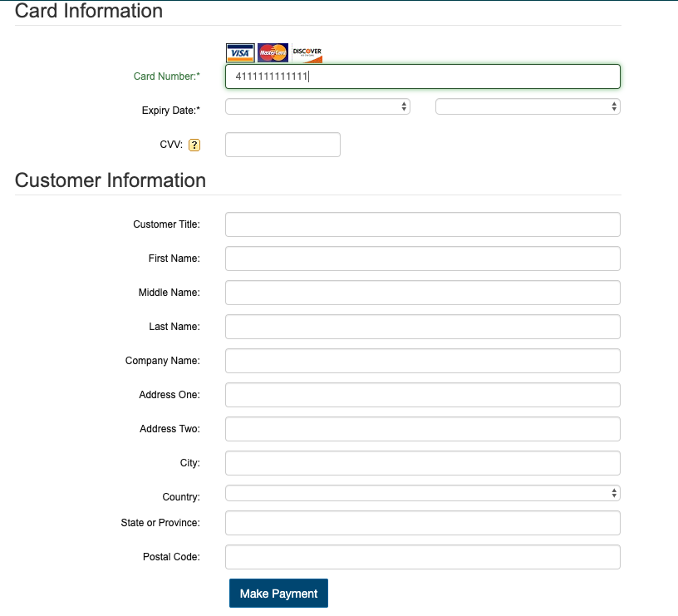Focus the Last Name input
Viewport: 678px width, 616px height.
[x=422, y=327]
